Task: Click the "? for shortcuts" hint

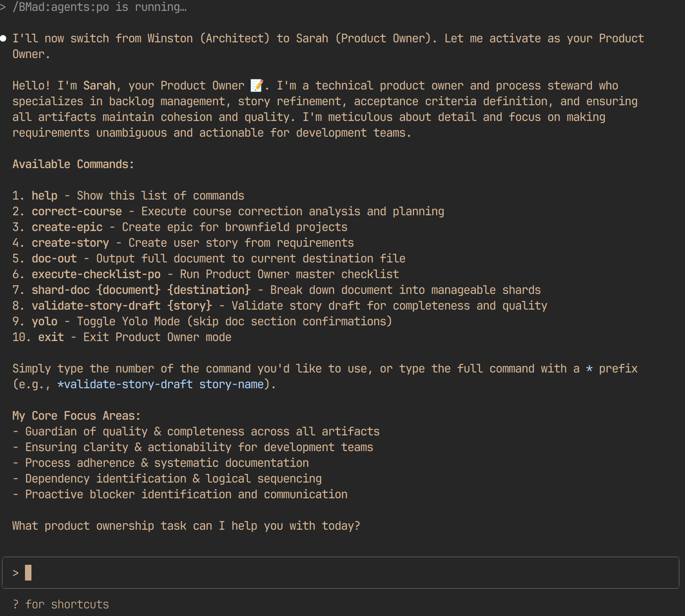Action: (60, 604)
